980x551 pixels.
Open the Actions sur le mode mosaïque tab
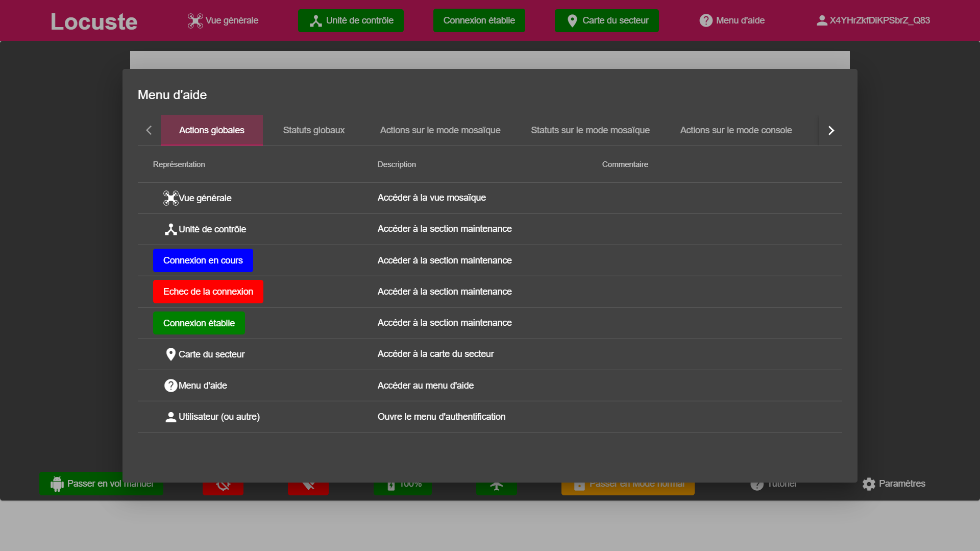point(440,130)
